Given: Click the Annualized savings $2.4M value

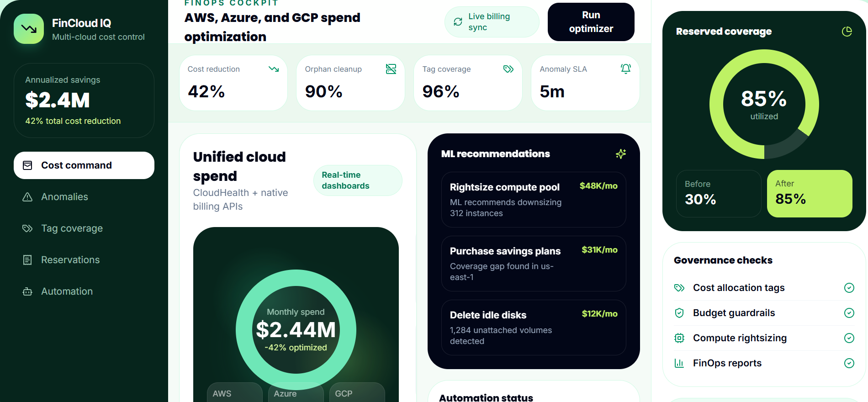Looking at the screenshot, I should 58,100.
